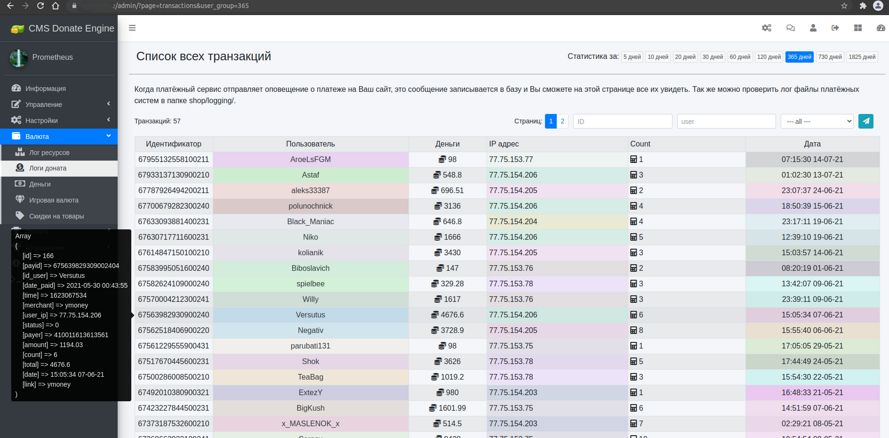Viewport: 889px width, 438px height.
Task: Go to page 2 of transactions
Action: (x=562, y=121)
